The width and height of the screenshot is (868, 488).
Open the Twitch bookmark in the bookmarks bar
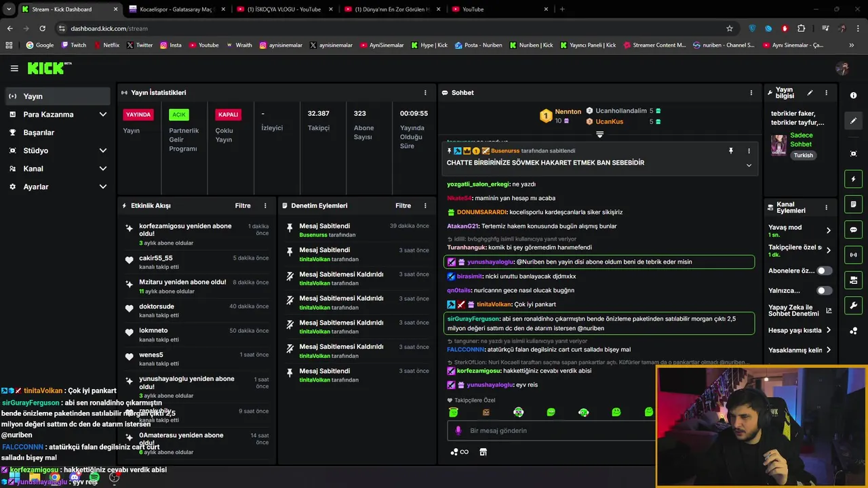(x=74, y=45)
